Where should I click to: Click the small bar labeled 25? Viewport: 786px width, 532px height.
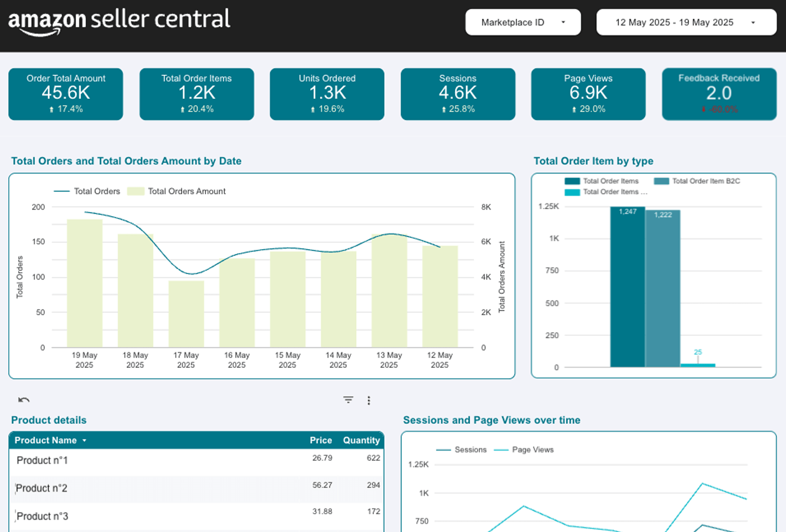pyautogui.click(x=698, y=365)
